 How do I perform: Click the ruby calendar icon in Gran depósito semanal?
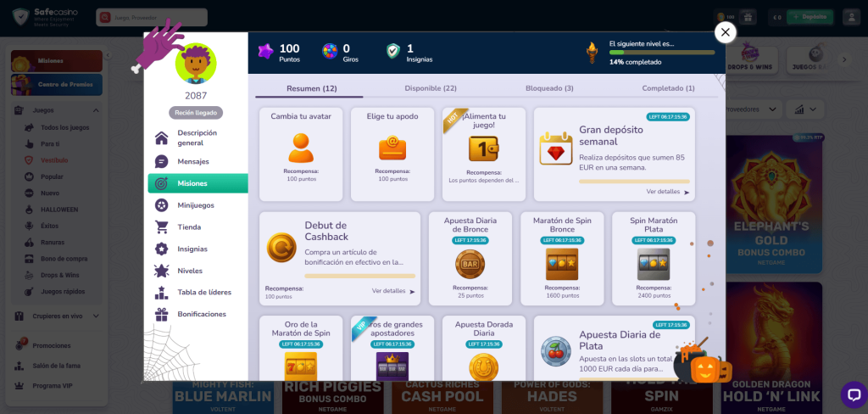(556, 148)
